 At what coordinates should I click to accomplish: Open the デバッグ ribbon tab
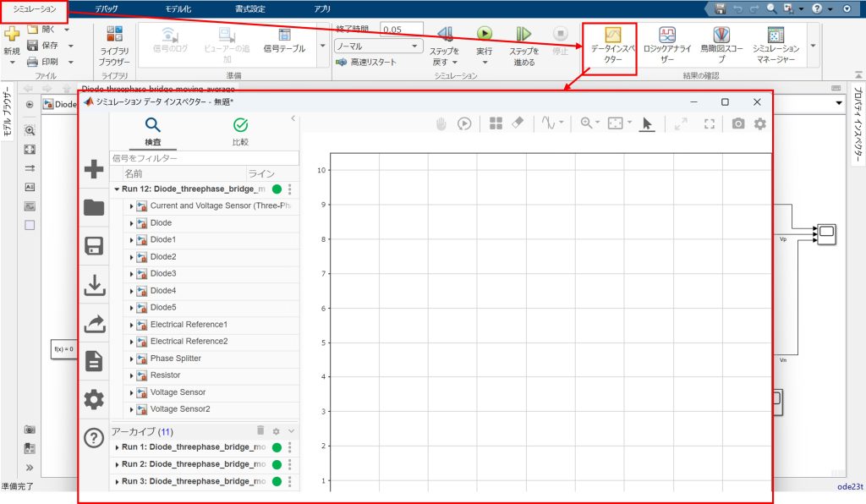tap(107, 8)
